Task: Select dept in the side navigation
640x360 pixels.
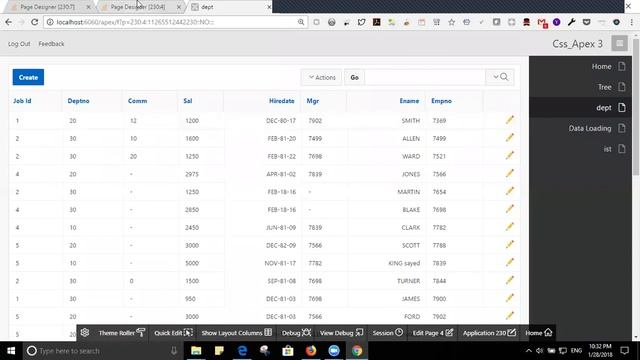Action: click(x=580, y=108)
